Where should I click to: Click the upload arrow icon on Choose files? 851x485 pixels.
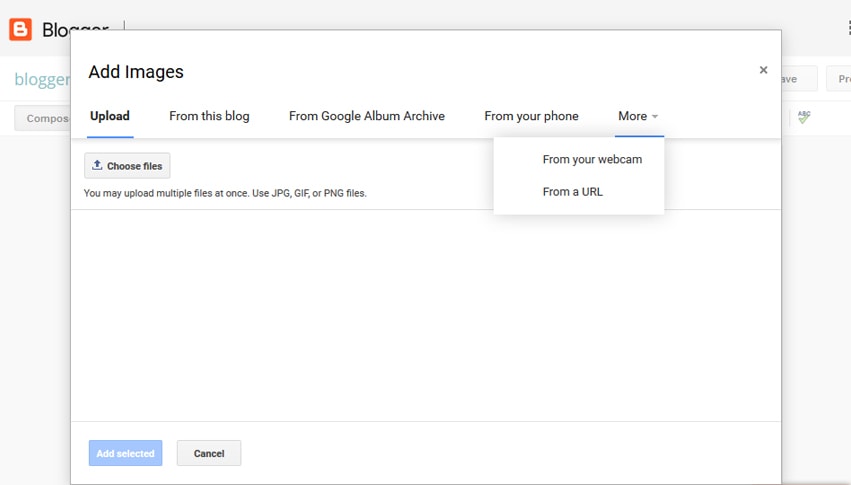coord(97,165)
